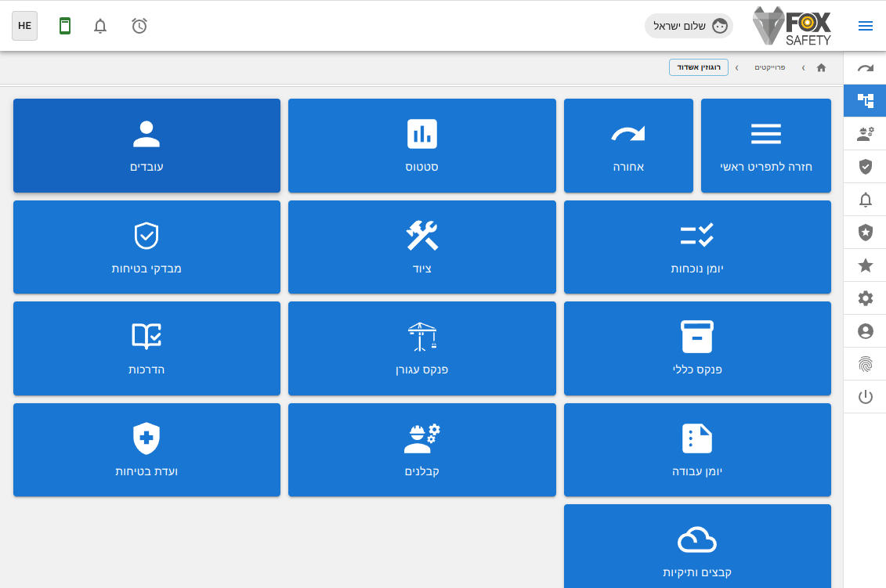Switch language using the HE button
Screen dimensions: 886x588
25,26
